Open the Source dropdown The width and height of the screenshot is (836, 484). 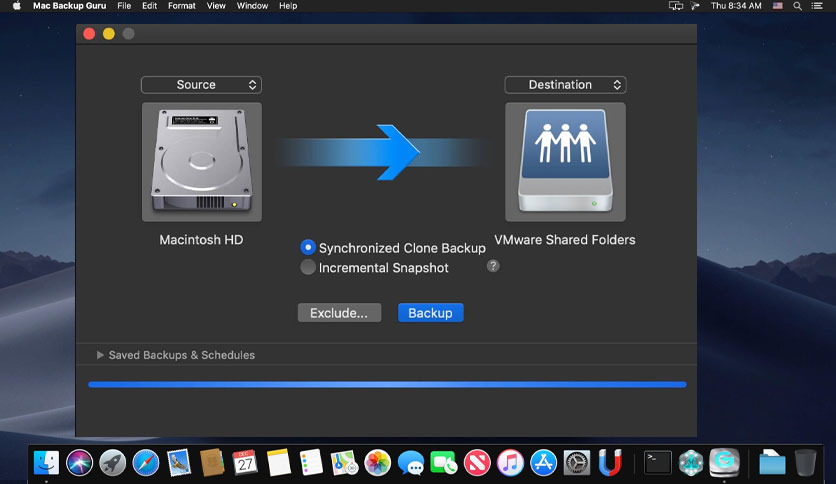pyautogui.click(x=201, y=85)
